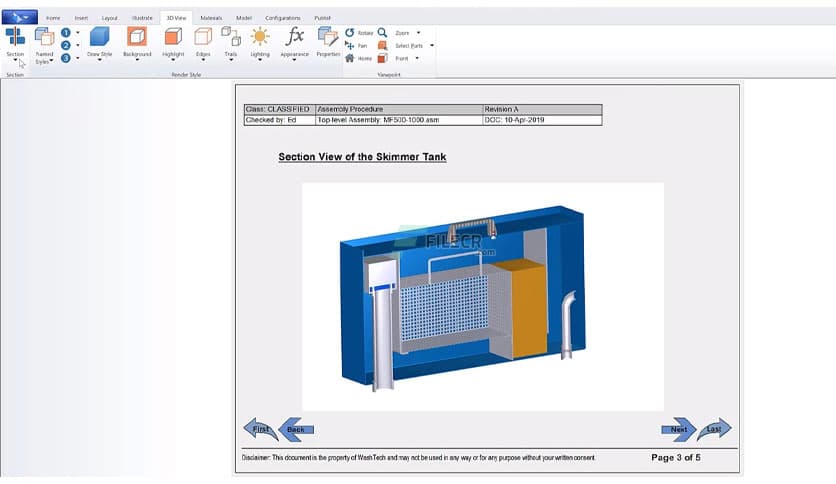Screen dimensions: 836x484
Task: Reset view with Home icon
Action: click(x=350, y=58)
